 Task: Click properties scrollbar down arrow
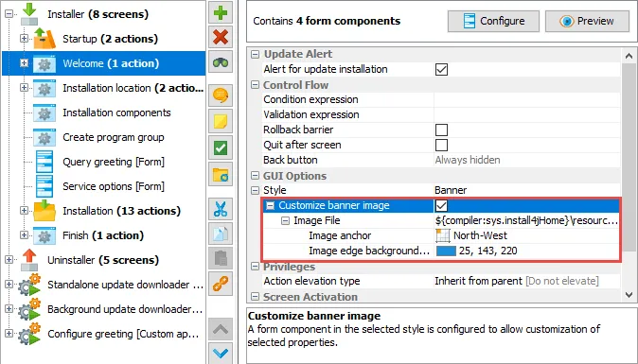[x=629, y=294]
